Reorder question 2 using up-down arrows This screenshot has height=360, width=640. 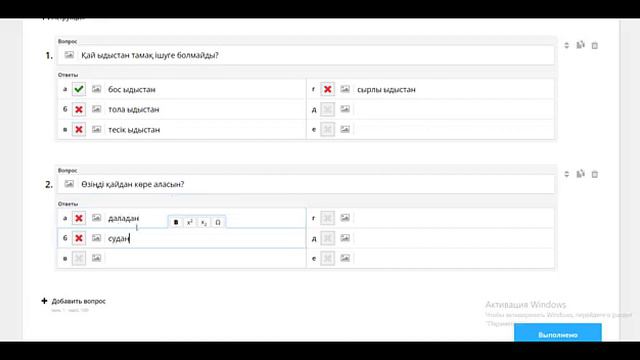(x=567, y=174)
